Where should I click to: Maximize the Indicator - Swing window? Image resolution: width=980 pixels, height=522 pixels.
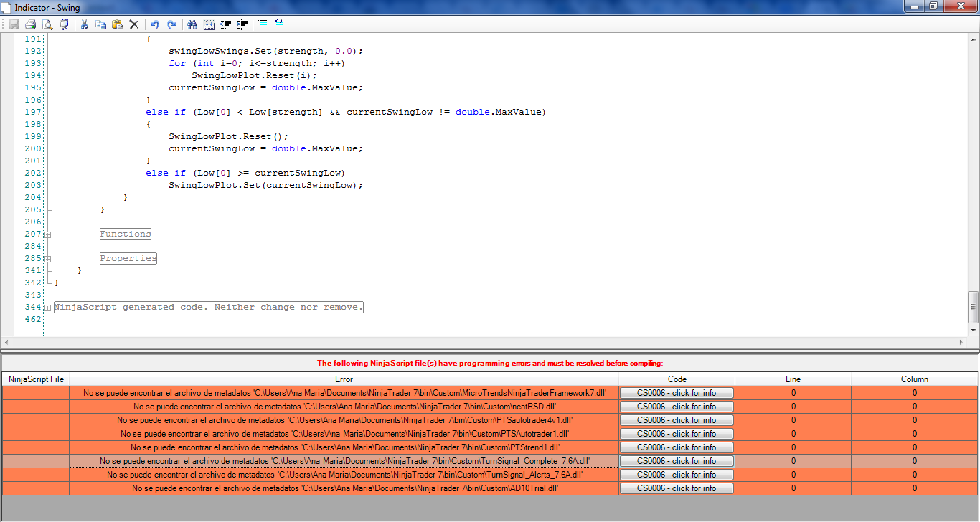pyautogui.click(x=933, y=6)
